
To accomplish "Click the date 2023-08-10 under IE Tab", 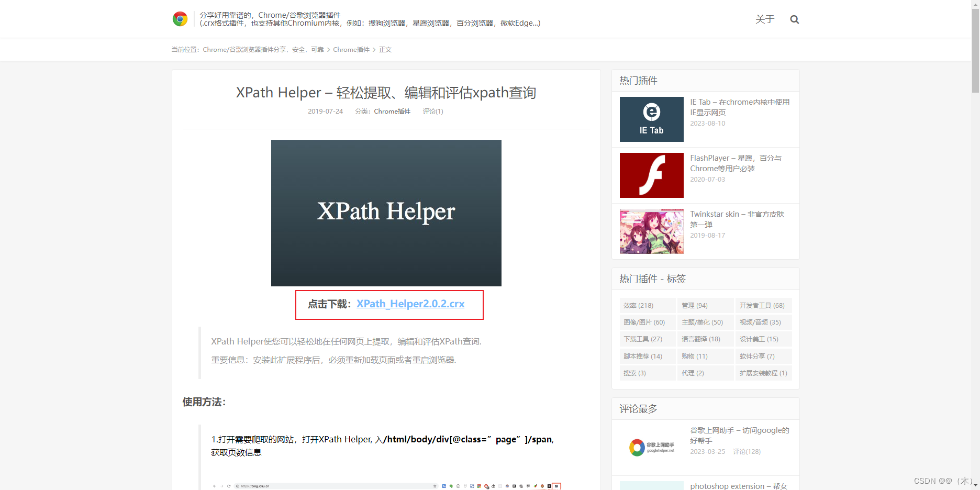I will point(708,124).
